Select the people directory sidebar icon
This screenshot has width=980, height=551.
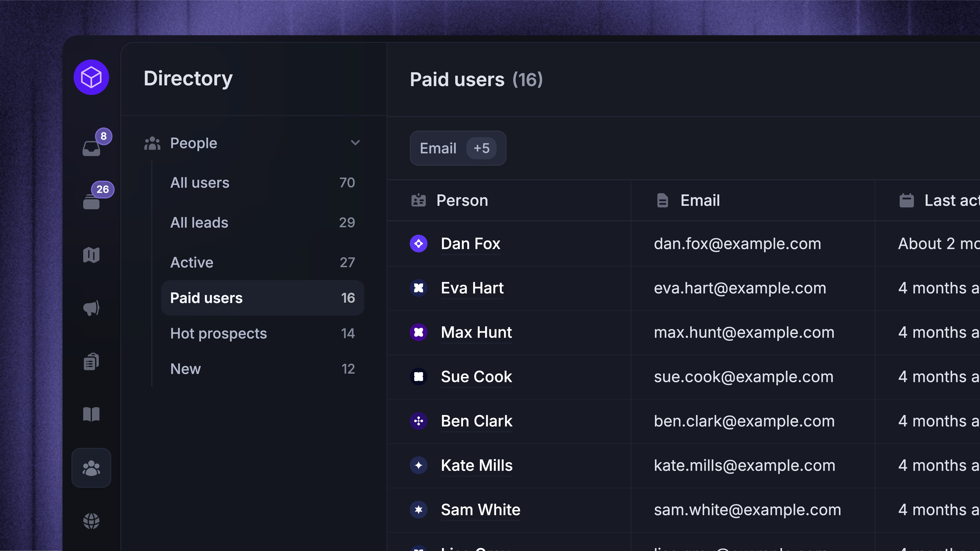91,468
